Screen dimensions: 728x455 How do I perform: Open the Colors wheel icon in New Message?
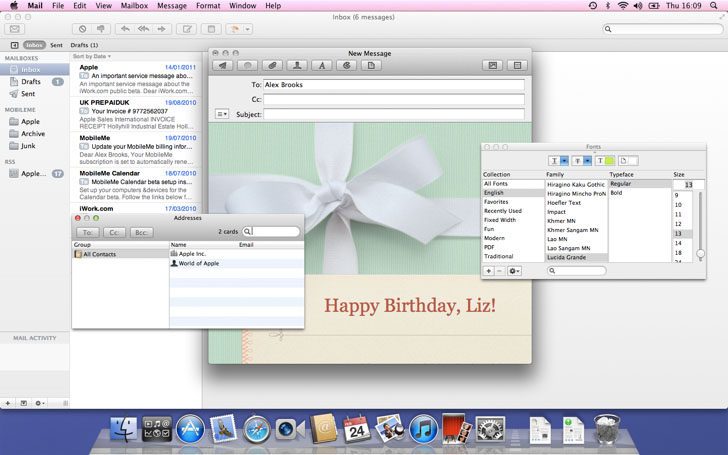(346, 65)
